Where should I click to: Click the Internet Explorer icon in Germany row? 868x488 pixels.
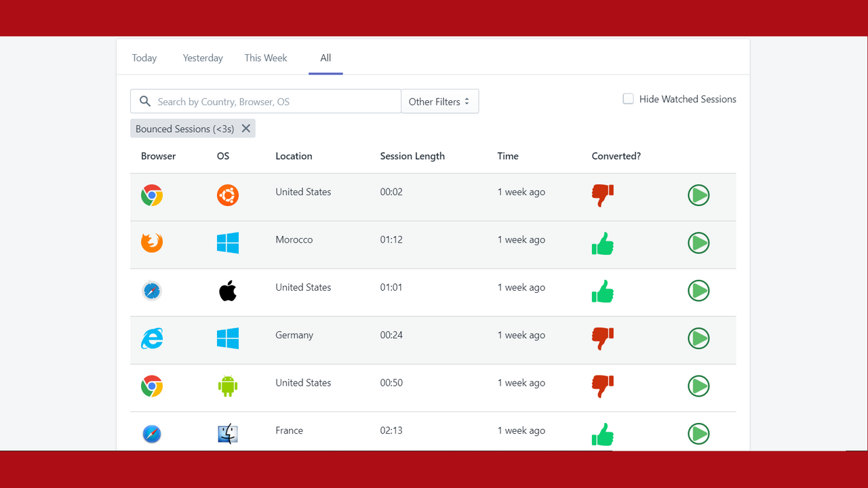(x=152, y=338)
